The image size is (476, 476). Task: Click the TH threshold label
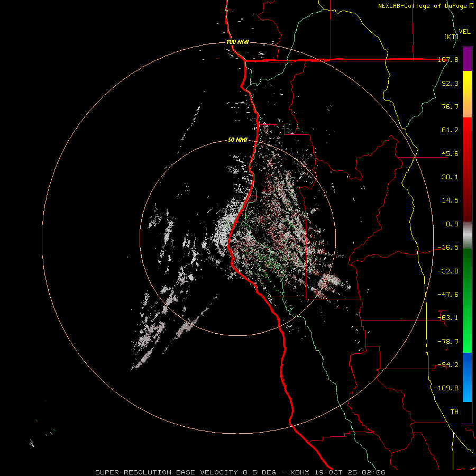point(454,412)
